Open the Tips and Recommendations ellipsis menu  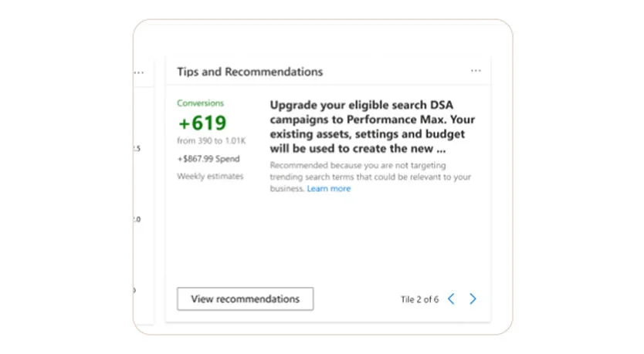tap(476, 71)
